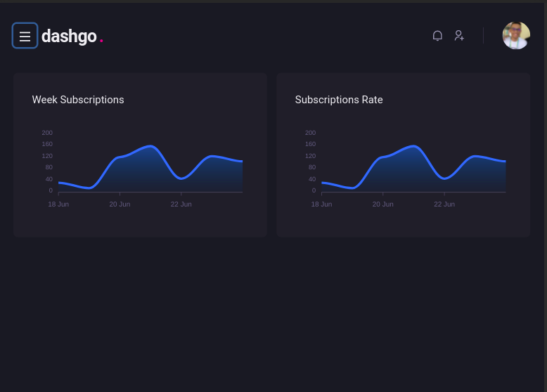Click the add user icon
This screenshot has width=547, height=392.
tap(459, 36)
